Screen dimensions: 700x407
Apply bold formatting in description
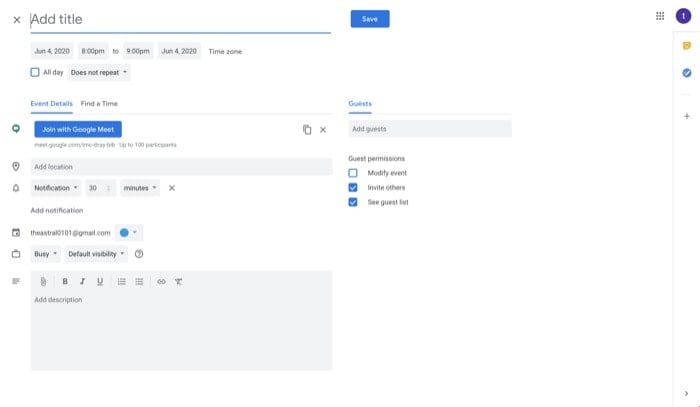[65, 282]
